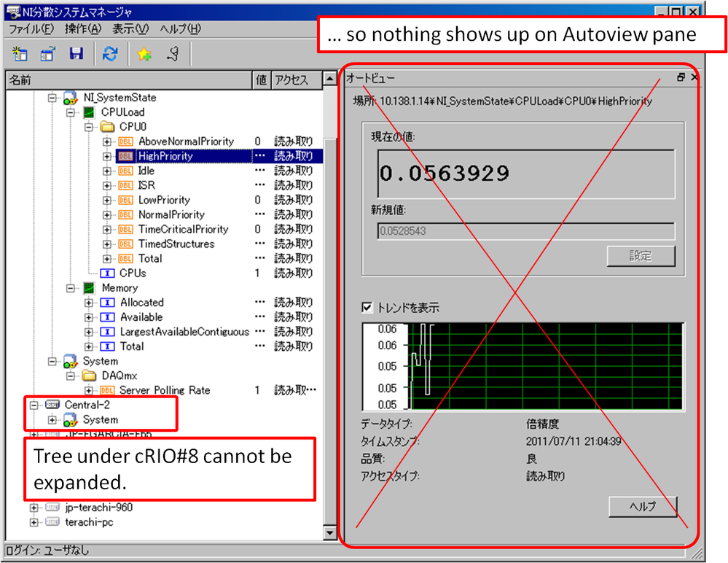728x563 pixels.
Task: Click the DBL icon beside AboveNormalPriority
Action: [x=125, y=141]
